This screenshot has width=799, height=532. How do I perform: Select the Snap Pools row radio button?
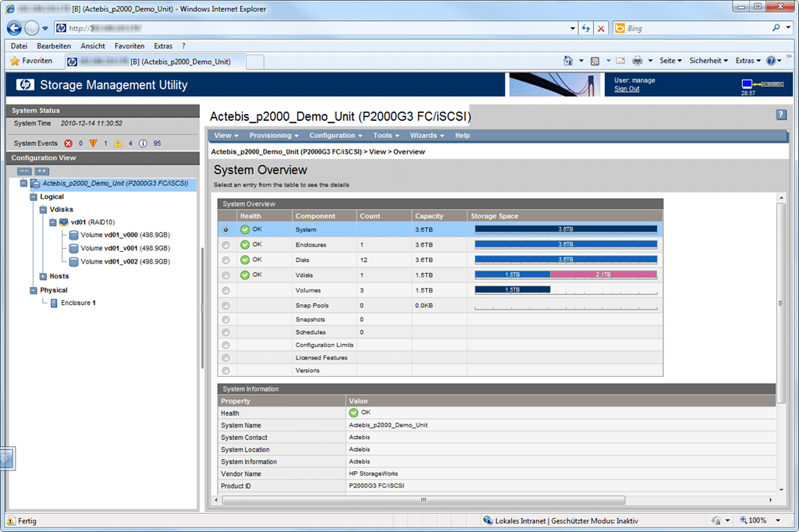(x=225, y=306)
